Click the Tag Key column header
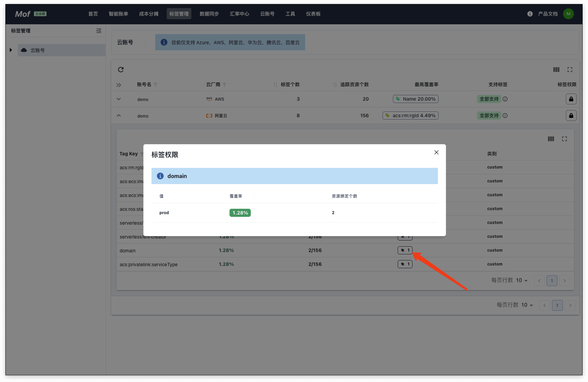Screen dimensions: 588x382 click(128, 154)
